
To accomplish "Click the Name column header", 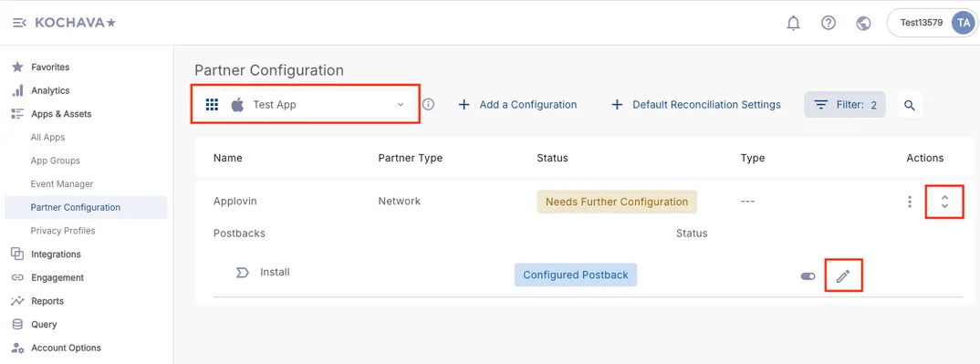I will (x=227, y=158).
